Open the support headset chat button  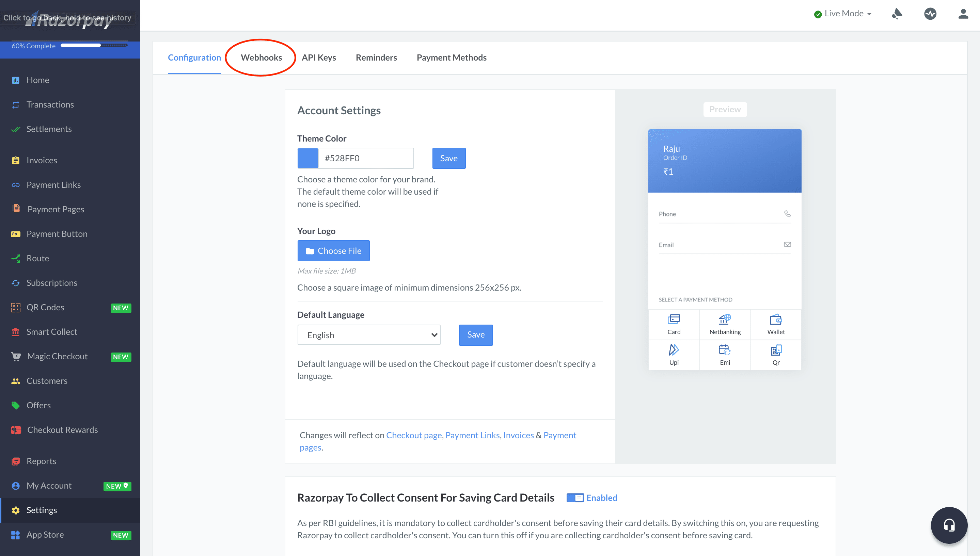pyautogui.click(x=949, y=525)
